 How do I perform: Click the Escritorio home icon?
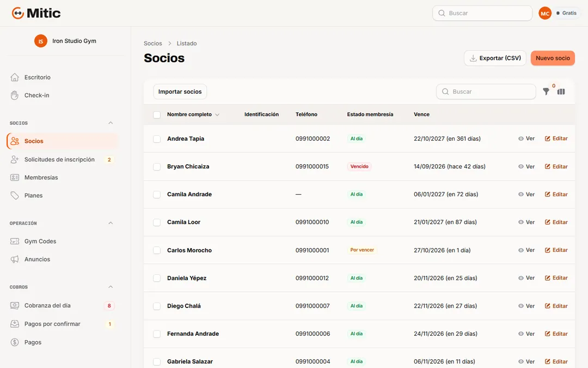(x=15, y=77)
